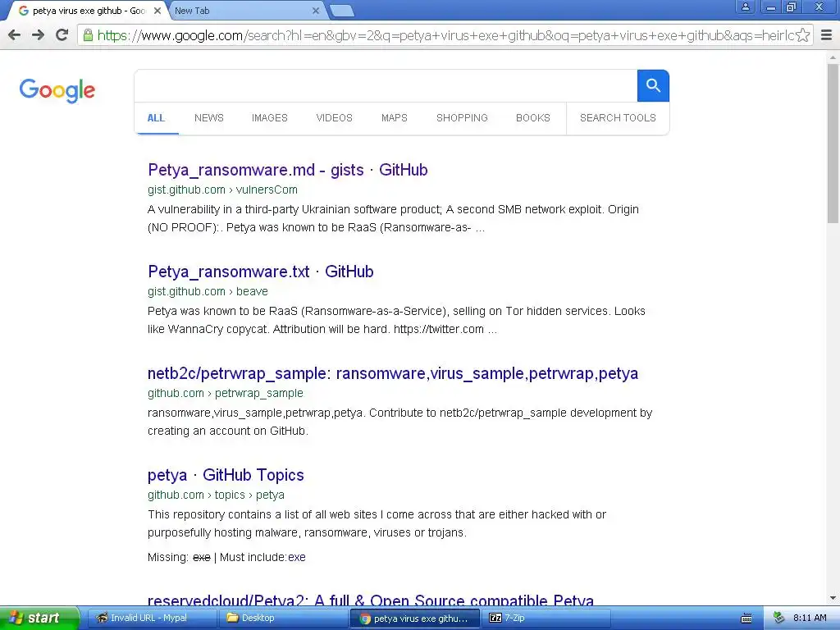Close the New Tab tab

coord(316,11)
